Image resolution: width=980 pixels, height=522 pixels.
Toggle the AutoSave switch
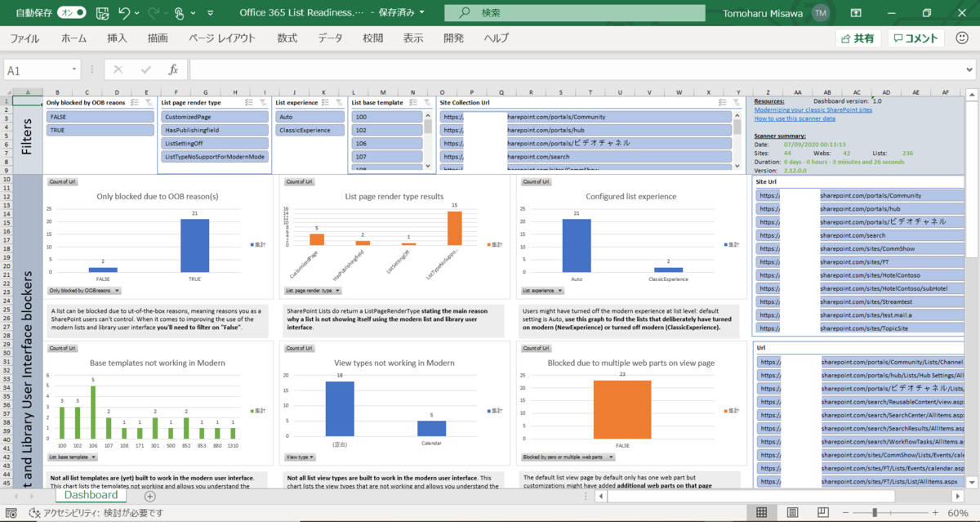tap(72, 13)
